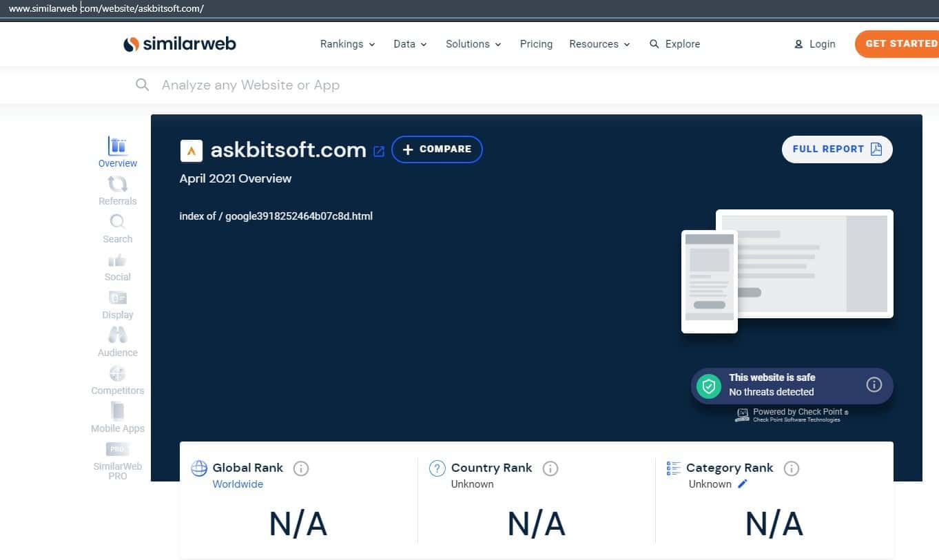Click the COMPARE button
Viewport: 939px width, 560px height.
coord(437,149)
